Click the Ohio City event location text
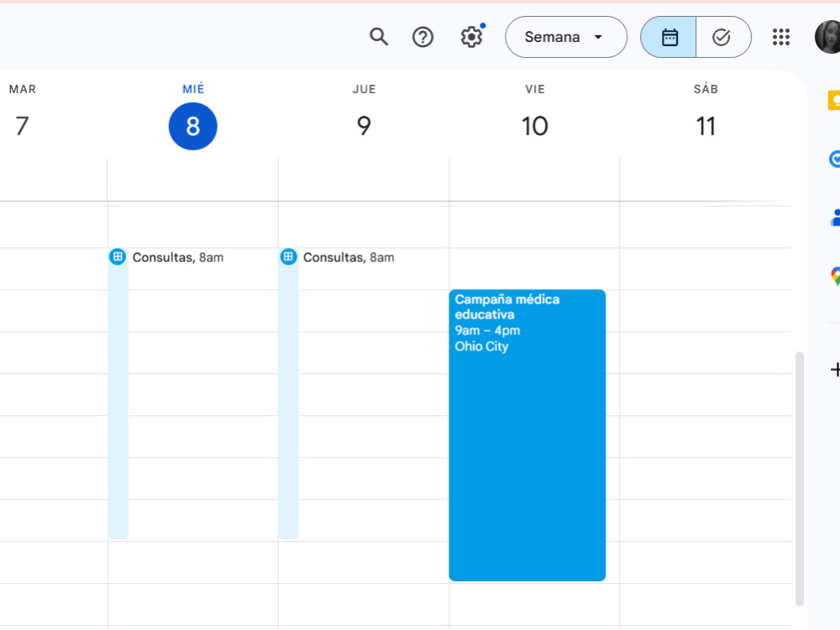Viewport: 840px width, 630px height. pos(481,347)
